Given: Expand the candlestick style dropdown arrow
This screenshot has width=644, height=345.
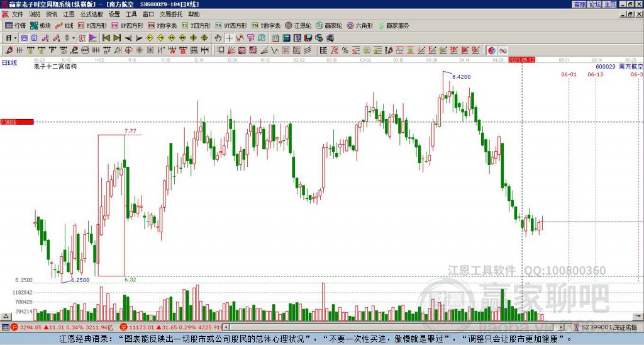Looking at the screenshot, I should (74, 38).
